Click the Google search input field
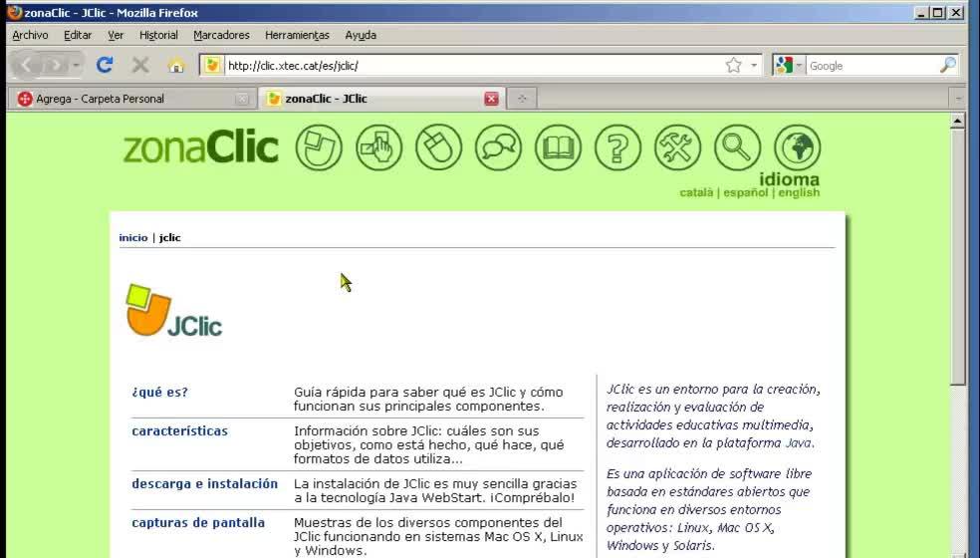This screenshot has height=558, width=980. point(871,65)
